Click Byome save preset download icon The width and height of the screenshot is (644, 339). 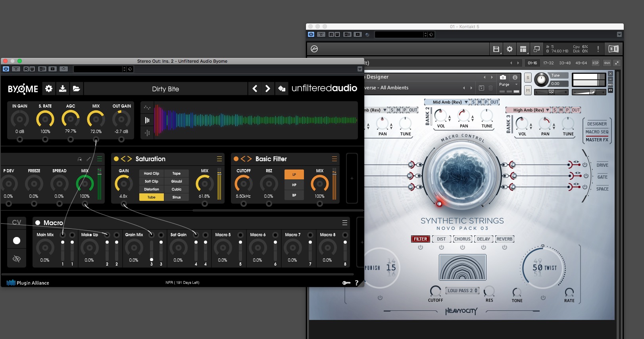(x=63, y=89)
